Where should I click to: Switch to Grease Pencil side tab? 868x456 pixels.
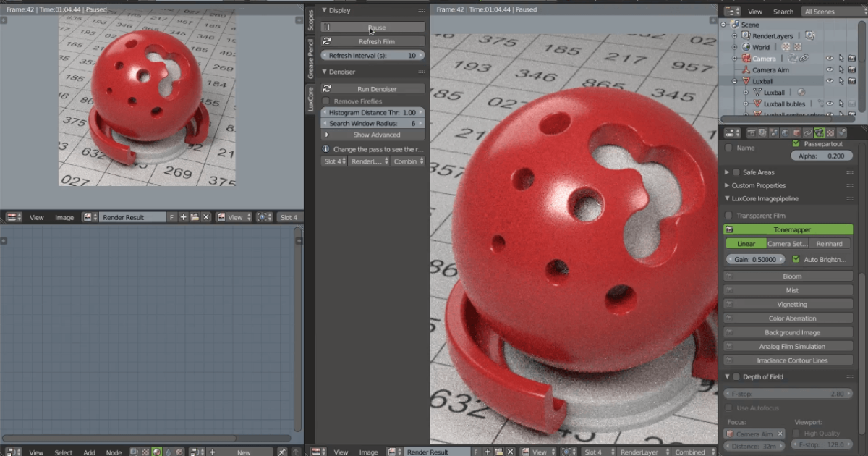click(x=310, y=59)
